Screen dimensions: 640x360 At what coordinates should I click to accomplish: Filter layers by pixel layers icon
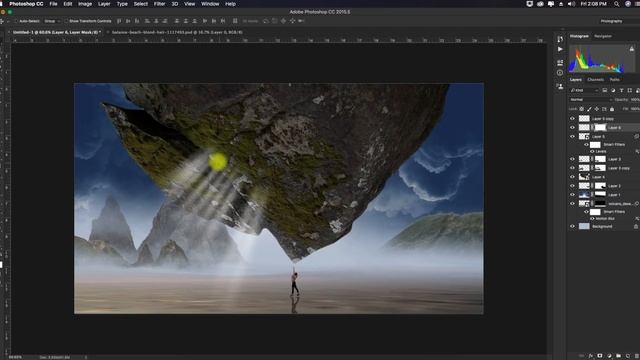[x=605, y=90]
